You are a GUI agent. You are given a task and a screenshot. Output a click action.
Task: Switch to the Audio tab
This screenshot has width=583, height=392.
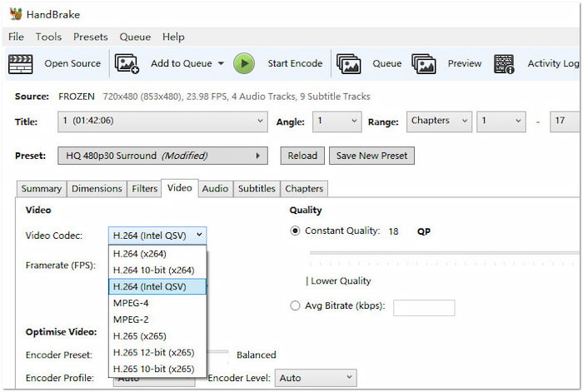click(x=215, y=189)
